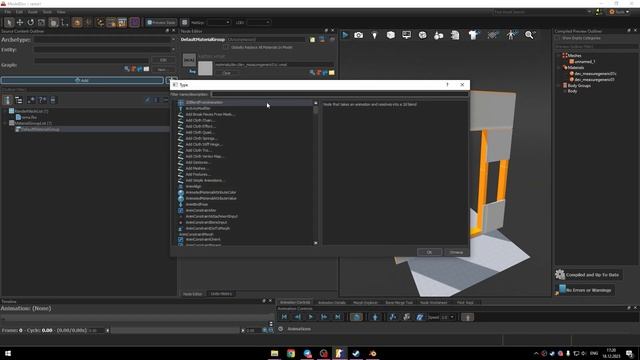Image resolution: width=640 pixels, height=360 pixels.
Task: Click the magnifier icon under Graph field
Action: pos(127,69)
